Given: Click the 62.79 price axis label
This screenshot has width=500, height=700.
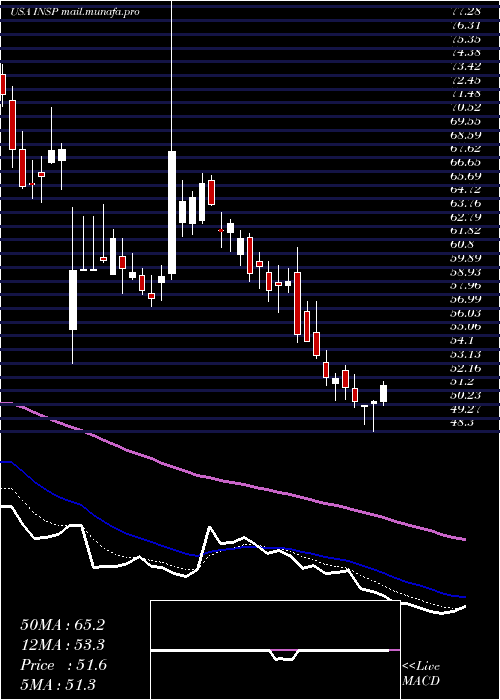Looking at the screenshot, I should 465,217.
